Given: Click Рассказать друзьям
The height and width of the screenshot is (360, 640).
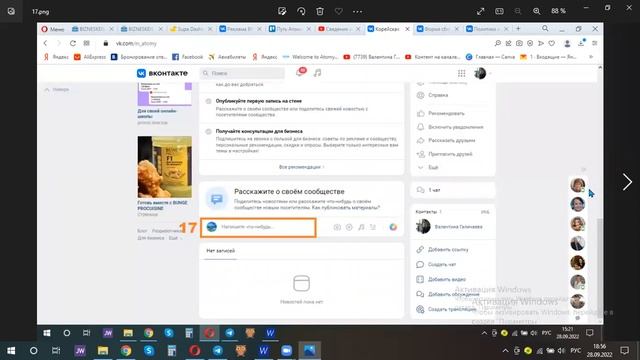Looking at the screenshot, I should pyautogui.click(x=451, y=140).
